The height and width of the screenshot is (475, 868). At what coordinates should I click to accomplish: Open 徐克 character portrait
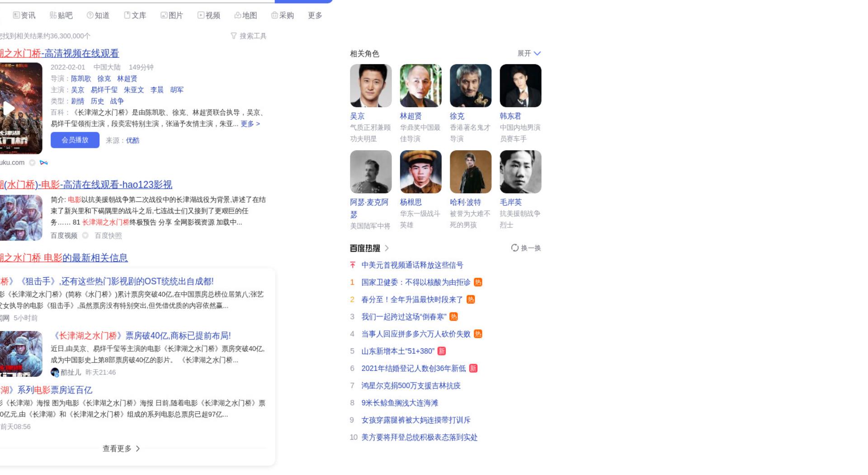click(471, 85)
